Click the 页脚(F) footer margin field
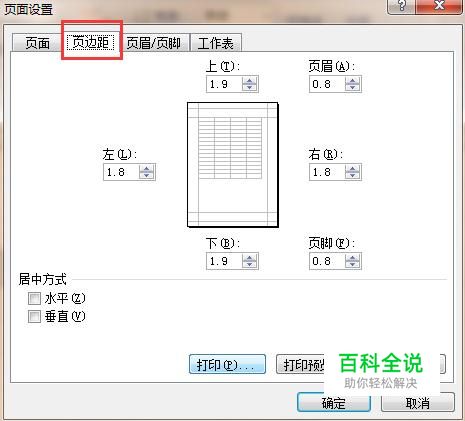The height and width of the screenshot is (421, 465). coord(327,261)
